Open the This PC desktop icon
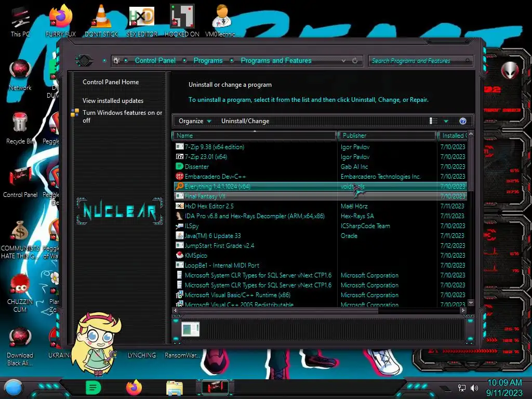The height and width of the screenshot is (399, 532). 20,22
